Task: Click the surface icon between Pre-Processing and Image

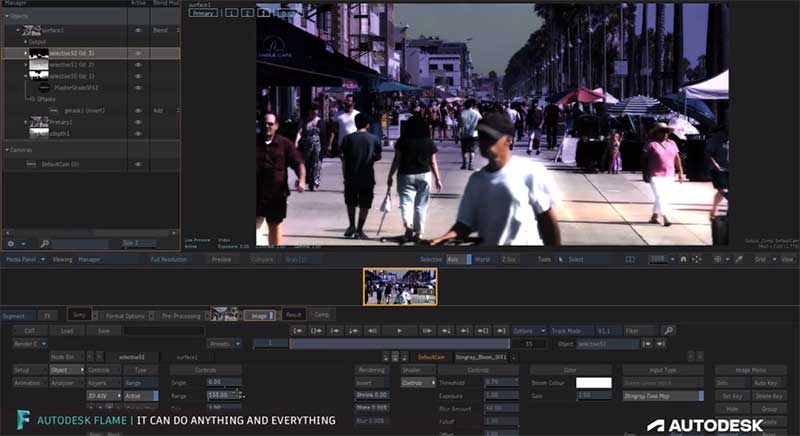Action: [x=224, y=314]
